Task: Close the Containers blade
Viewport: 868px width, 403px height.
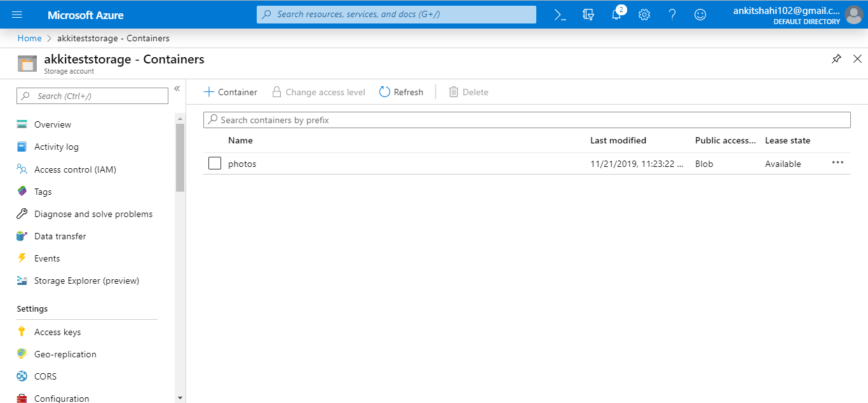Action: coord(857,59)
